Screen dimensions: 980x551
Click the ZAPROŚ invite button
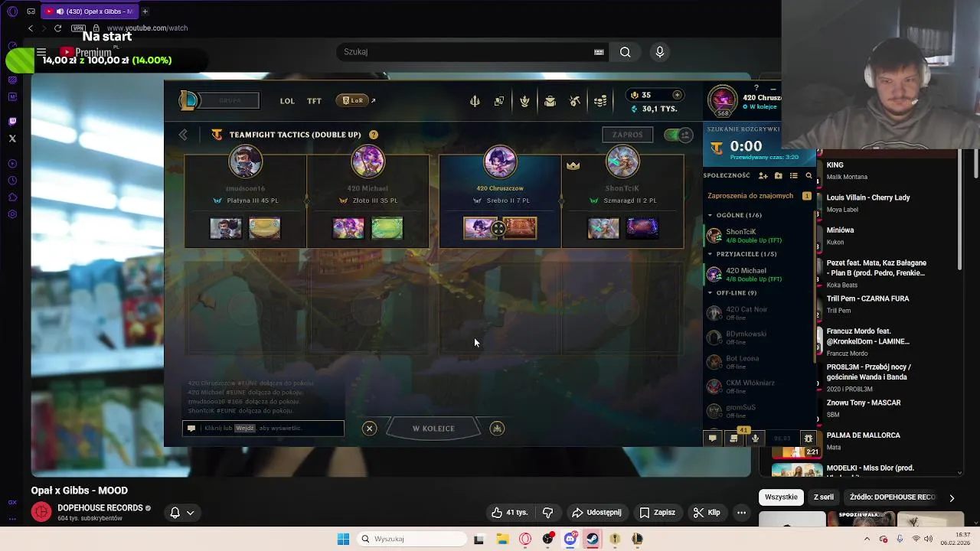[627, 135]
